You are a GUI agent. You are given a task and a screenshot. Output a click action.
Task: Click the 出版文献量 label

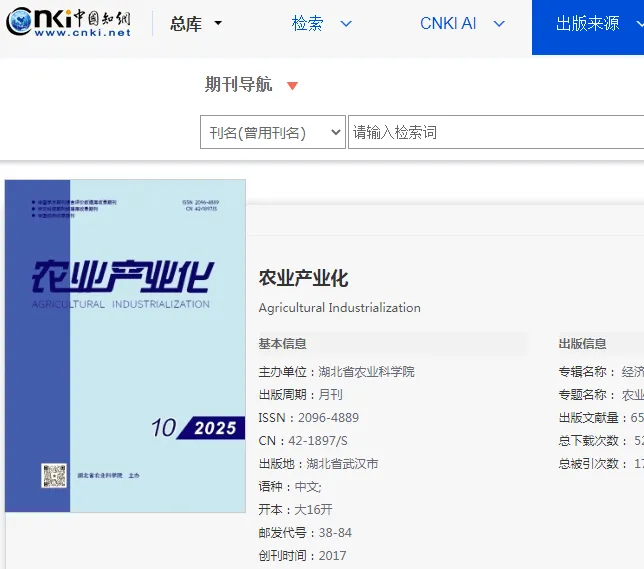click(x=593, y=418)
